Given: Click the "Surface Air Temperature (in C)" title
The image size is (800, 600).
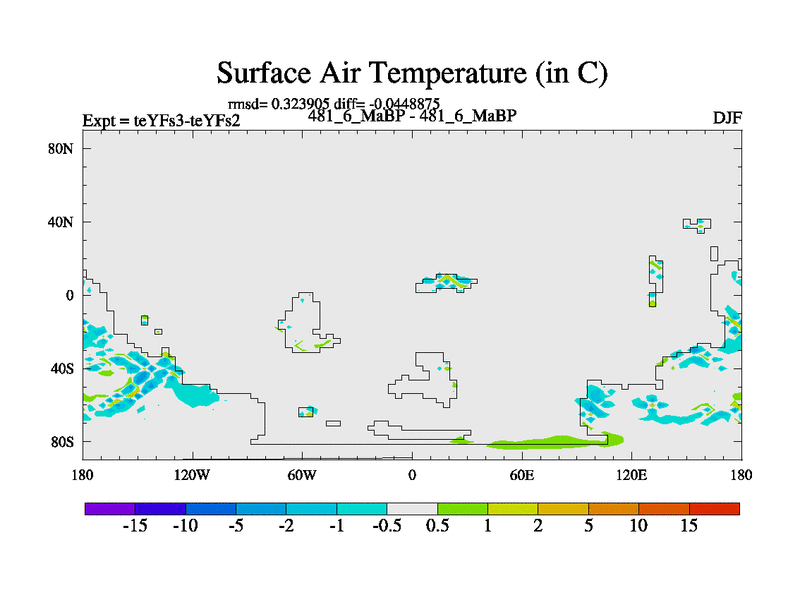Looking at the screenshot, I should point(412,73).
